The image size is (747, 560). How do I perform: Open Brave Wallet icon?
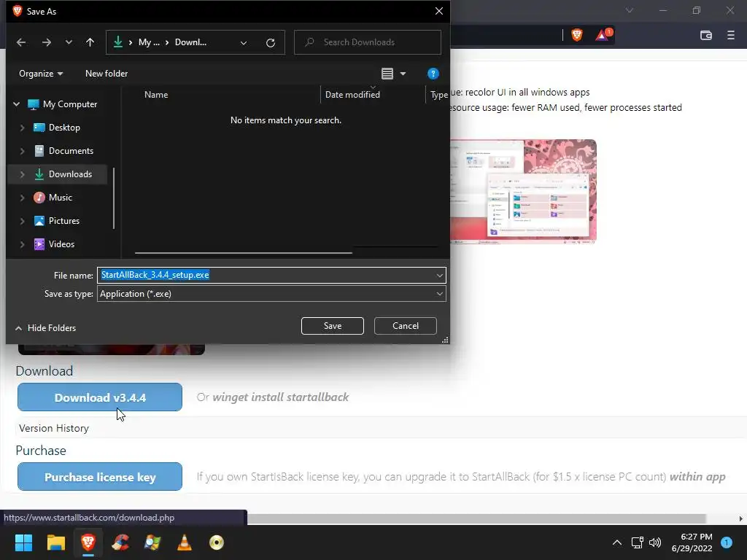pos(706,35)
